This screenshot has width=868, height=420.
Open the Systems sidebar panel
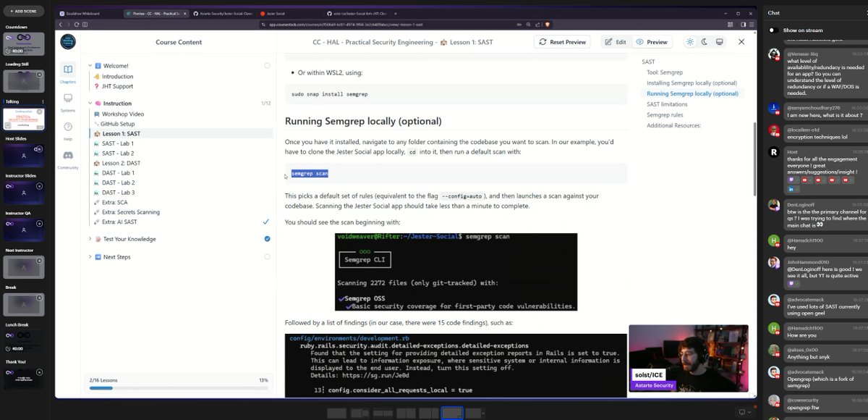67,101
